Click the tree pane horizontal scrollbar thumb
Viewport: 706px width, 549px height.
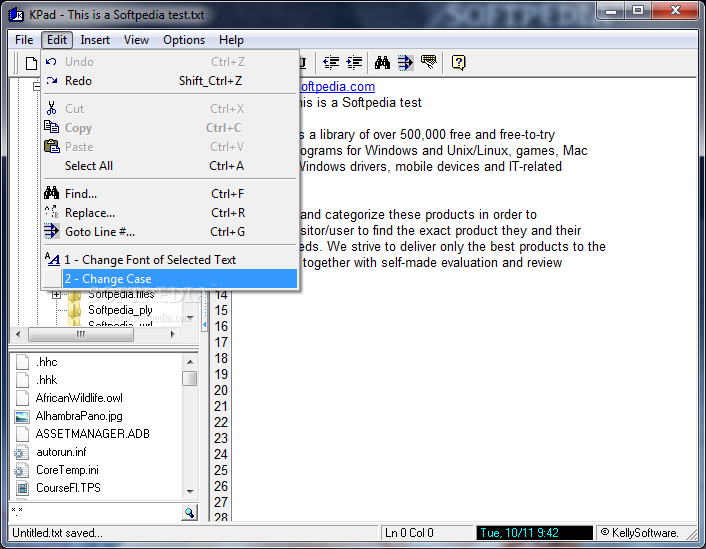tap(81, 334)
